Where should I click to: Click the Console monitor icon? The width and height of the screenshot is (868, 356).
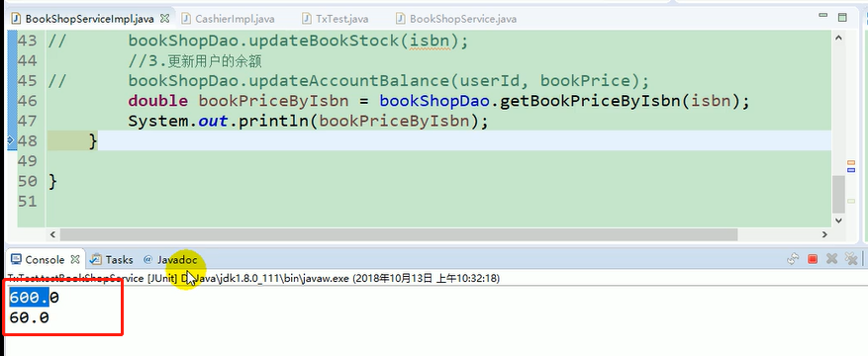[16, 259]
